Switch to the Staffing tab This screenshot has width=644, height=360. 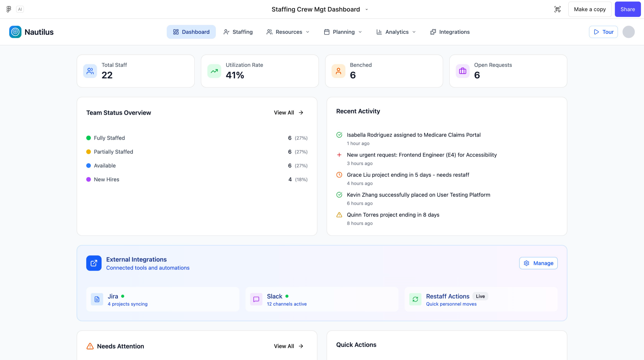(x=238, y=32)
